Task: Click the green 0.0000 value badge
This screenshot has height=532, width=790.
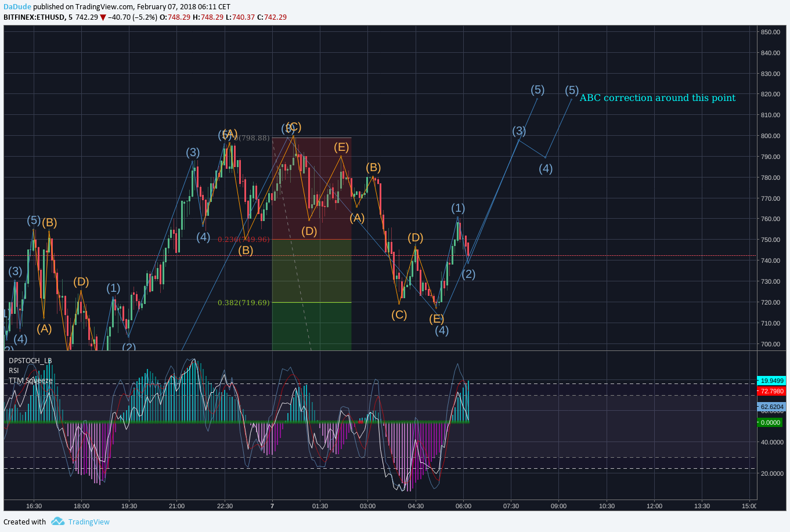Action: coord(770,422)
